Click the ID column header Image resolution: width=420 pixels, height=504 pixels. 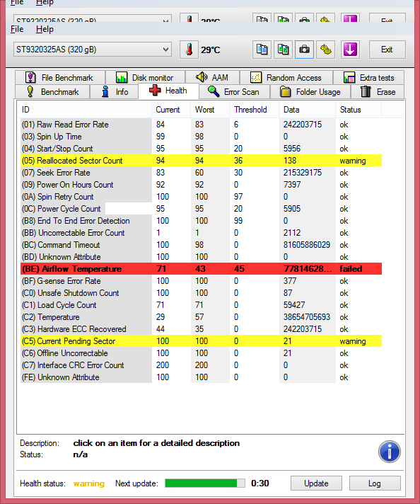tap(84, 110)
